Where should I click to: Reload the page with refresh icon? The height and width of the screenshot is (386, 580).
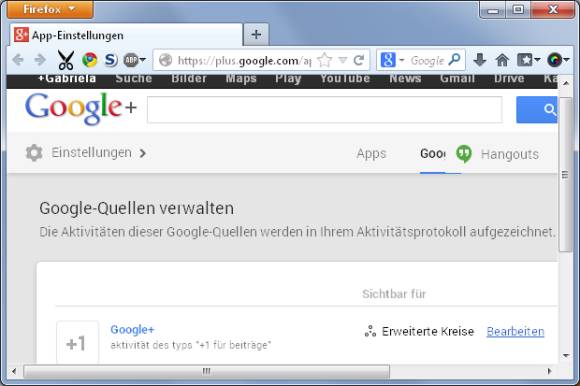tap(359, 60)
